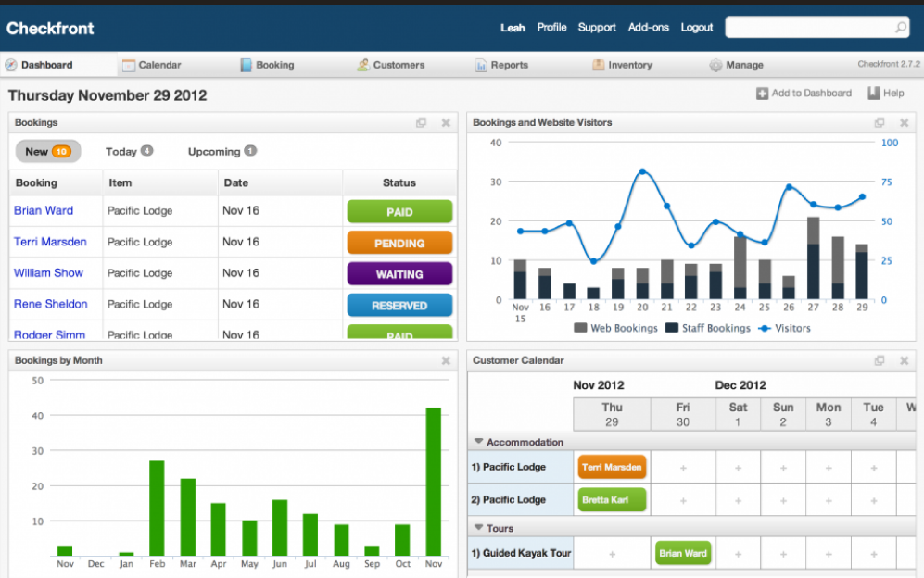Click the Dashboard gauge icon

point(10,65)
